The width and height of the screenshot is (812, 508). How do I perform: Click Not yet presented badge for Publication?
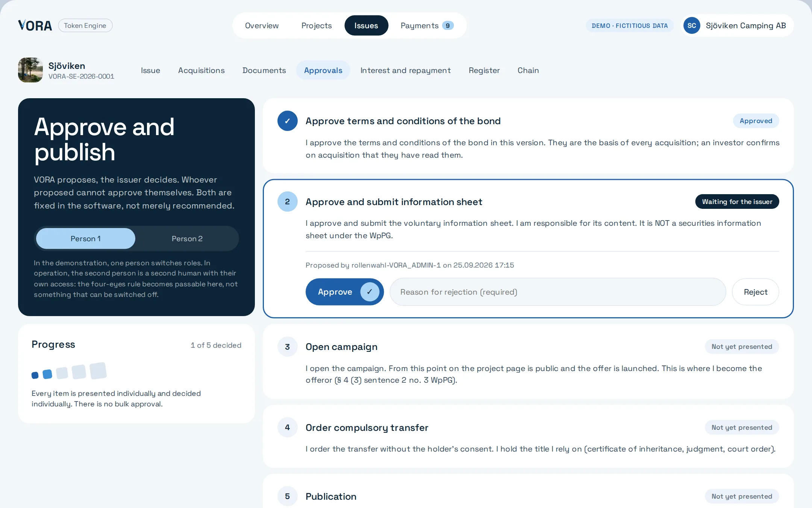pyautogui.click(x=742, y=496)
